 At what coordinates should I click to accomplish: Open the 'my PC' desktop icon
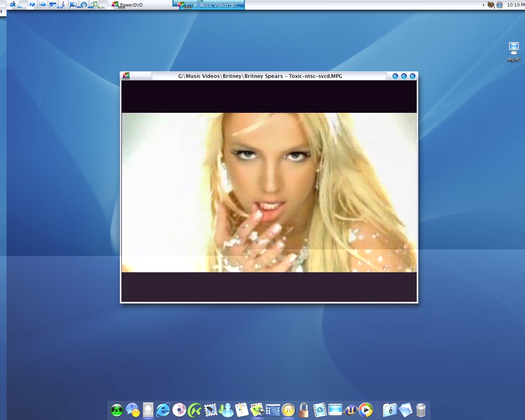(x=514, y=52)
